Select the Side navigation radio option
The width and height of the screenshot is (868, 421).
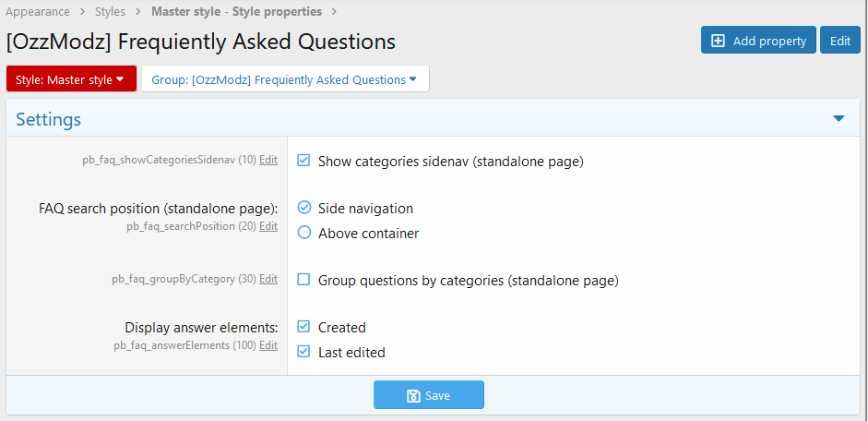303,208
